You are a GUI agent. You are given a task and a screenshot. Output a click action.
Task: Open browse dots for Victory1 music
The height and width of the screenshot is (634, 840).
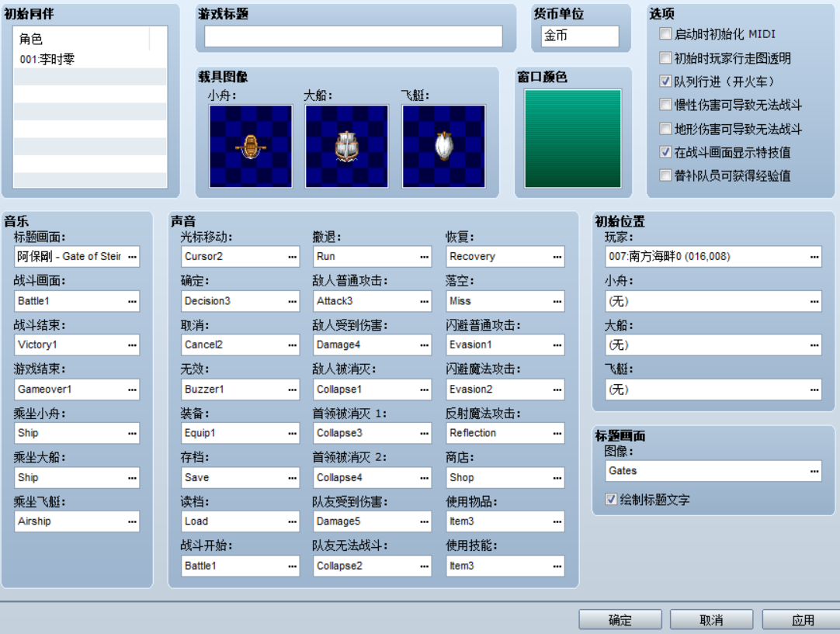pos(132,345)
